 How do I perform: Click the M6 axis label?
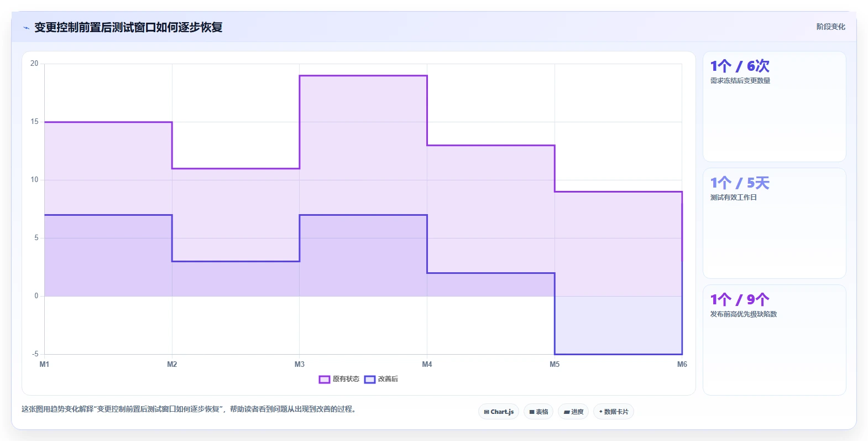point(682,364)
